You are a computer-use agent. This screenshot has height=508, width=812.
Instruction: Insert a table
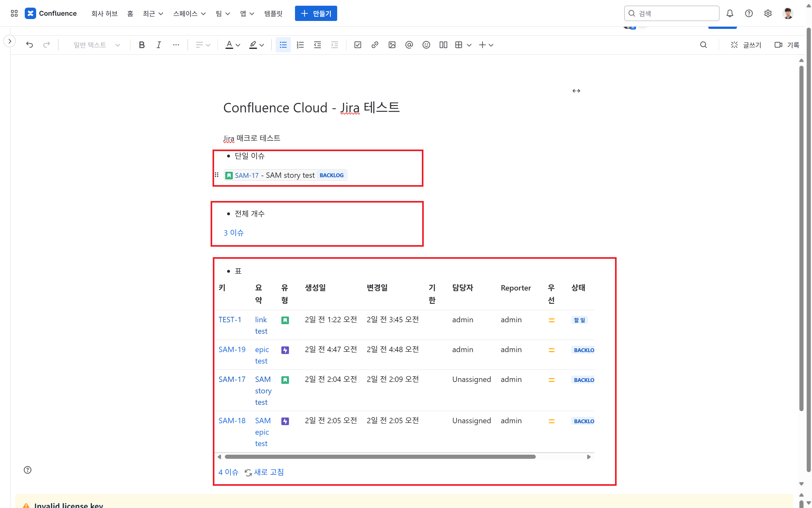pos(459,45)
